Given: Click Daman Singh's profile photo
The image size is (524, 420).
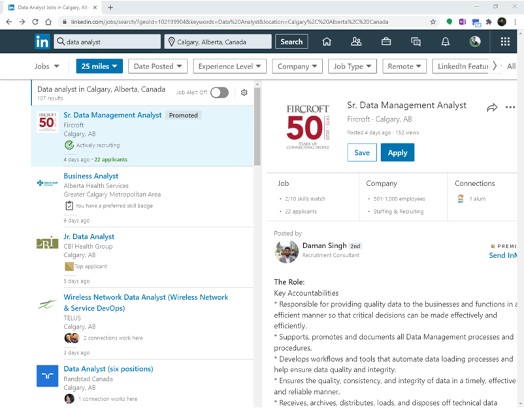Looking at the screenshot, I should [x=286, y=251].
